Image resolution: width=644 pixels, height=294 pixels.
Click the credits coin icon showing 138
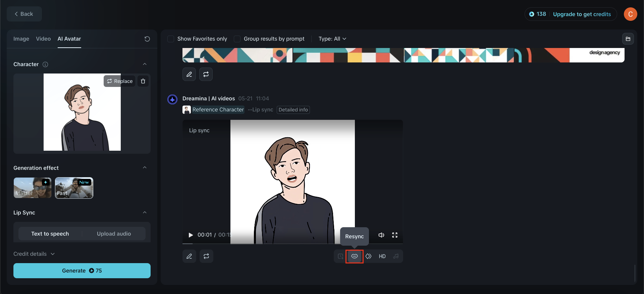[532, 14]
